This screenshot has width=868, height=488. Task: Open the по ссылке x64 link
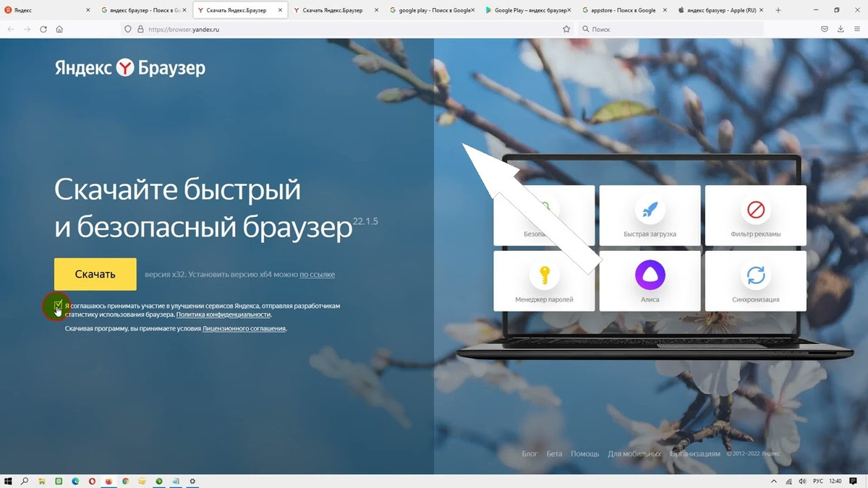point(317,275)
